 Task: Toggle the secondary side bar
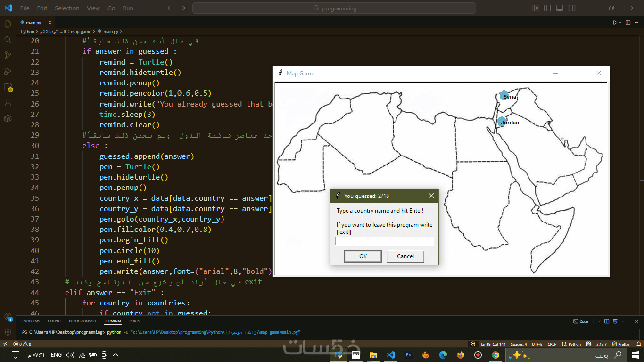point(572,8)
